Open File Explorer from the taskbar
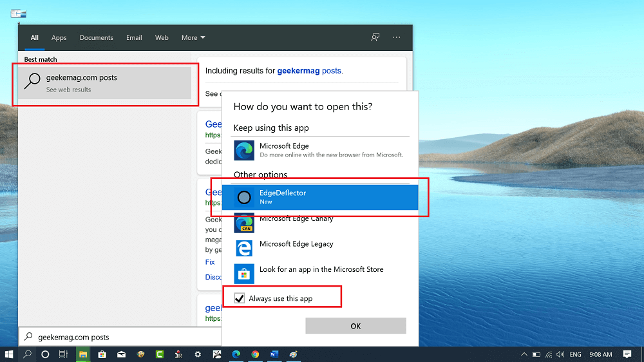This screenshot has width=644, height=362. pos(83,354)
